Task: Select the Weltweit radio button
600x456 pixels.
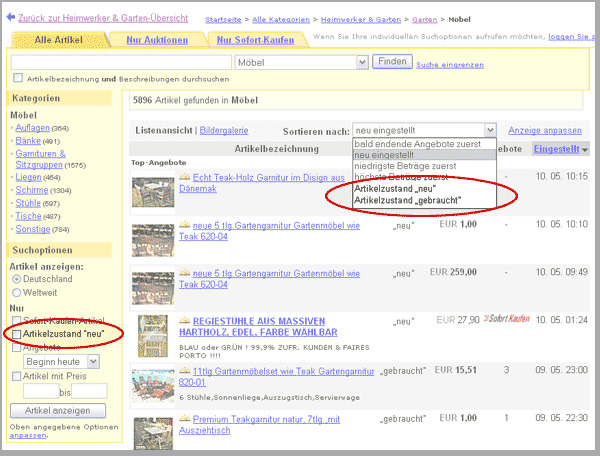Action: pyautogui.click(x=16, y=294)
